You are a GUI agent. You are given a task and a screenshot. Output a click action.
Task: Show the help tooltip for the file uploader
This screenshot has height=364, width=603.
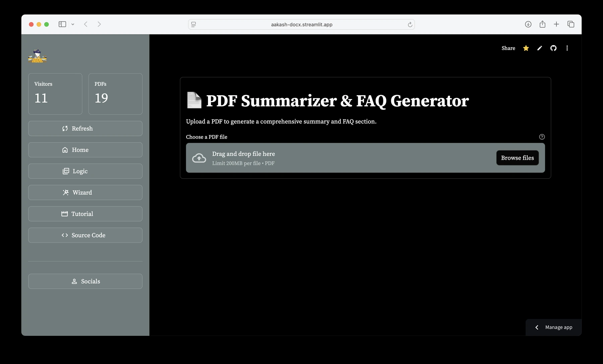542,137
